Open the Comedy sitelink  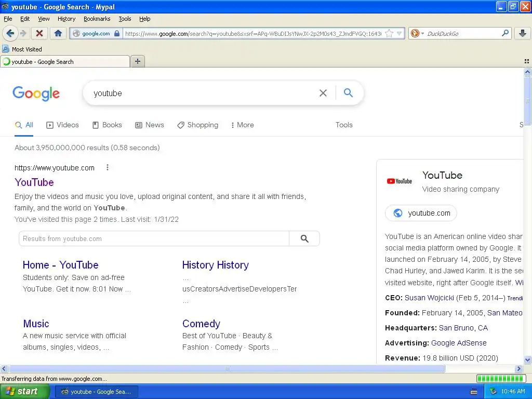(x=201, y=324)
